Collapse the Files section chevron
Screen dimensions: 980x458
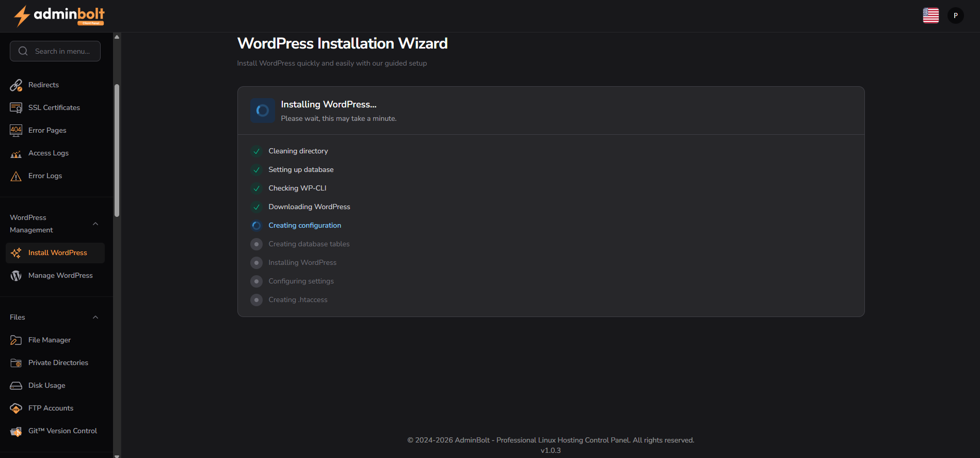click(95, 317)
